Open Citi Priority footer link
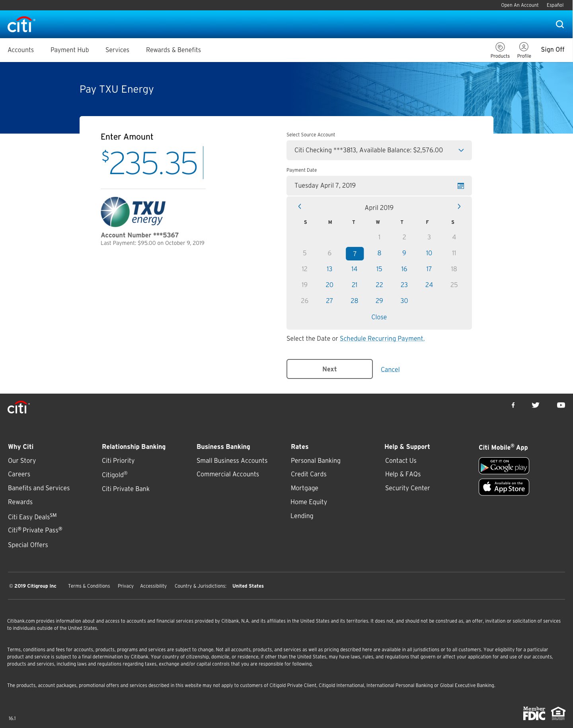573x728 pixels. tap(118, 460)
